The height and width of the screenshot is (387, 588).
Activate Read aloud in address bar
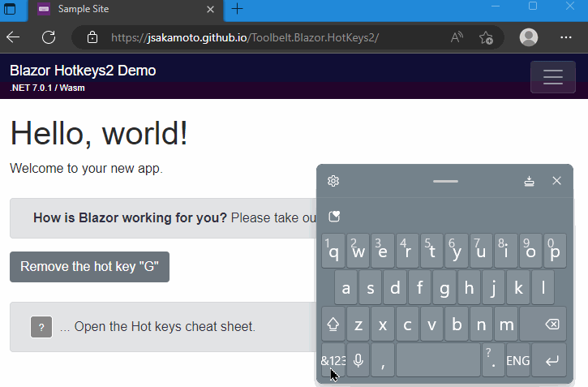click(457, 37)
